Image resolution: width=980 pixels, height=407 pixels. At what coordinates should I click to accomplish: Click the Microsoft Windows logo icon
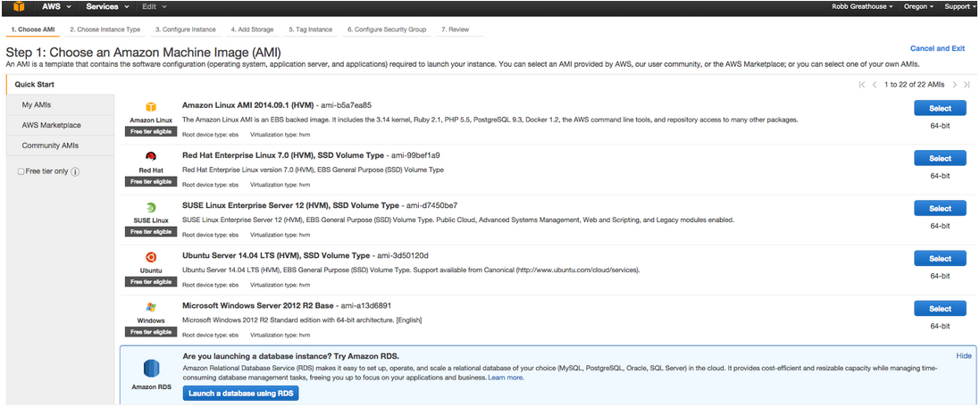tap(151, 307)
